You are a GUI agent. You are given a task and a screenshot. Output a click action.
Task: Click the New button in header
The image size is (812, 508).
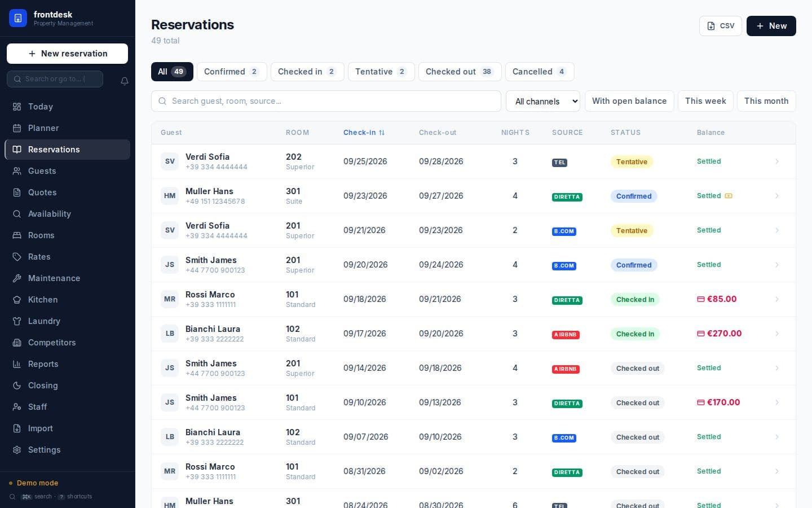point(771,26)
